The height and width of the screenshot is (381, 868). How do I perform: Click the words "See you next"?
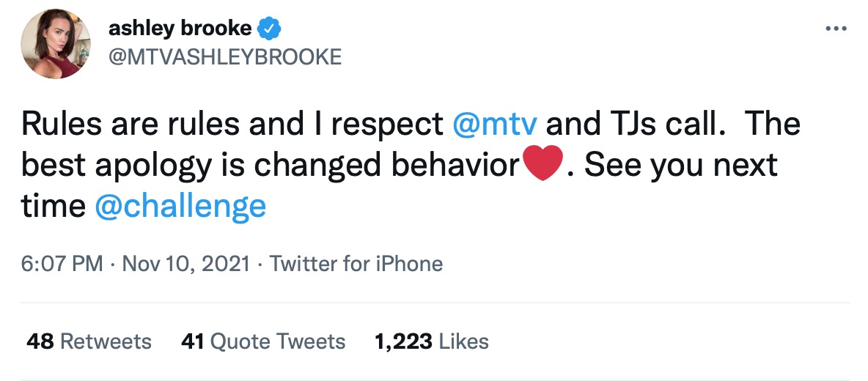[680, 166]
